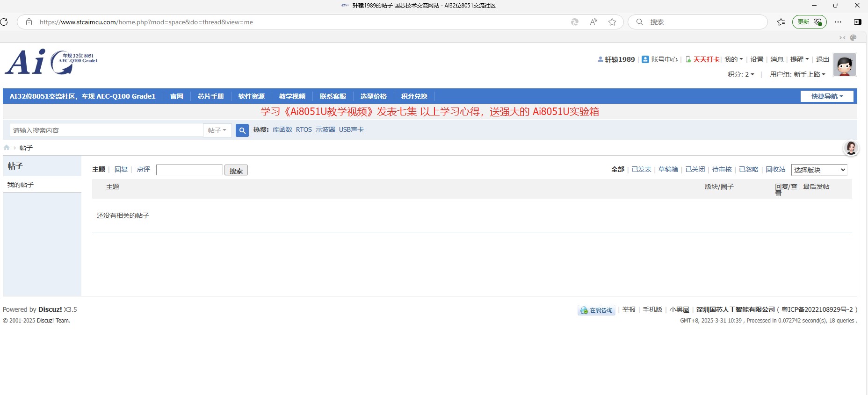Open 教学视频 nav menu item
Image resolution: width=868 pixels, height=395 pixels.
pyautogui.click(x=292, y=96)
